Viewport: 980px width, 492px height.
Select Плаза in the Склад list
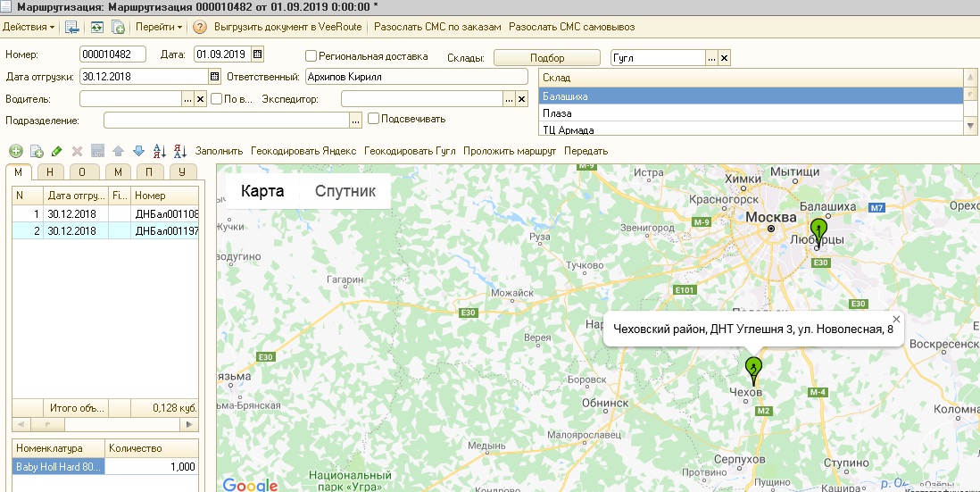[x=752, y=113]
